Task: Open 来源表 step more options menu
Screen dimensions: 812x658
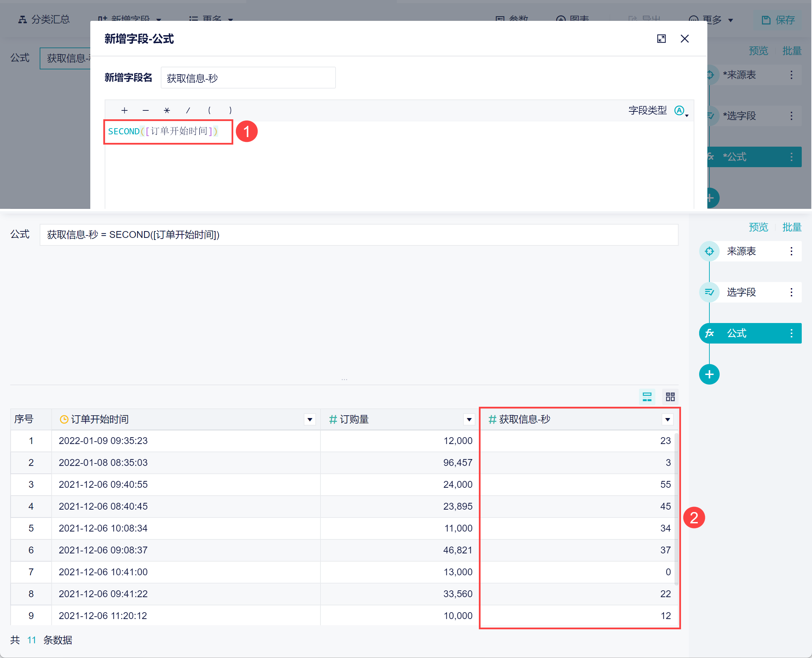Action: pyautogui.click(x=791, y=251)
